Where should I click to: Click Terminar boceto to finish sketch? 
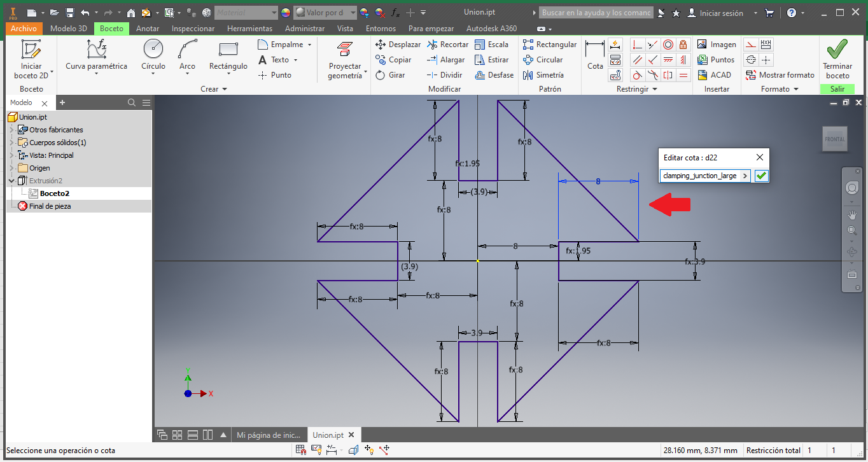tap(837, 59)
